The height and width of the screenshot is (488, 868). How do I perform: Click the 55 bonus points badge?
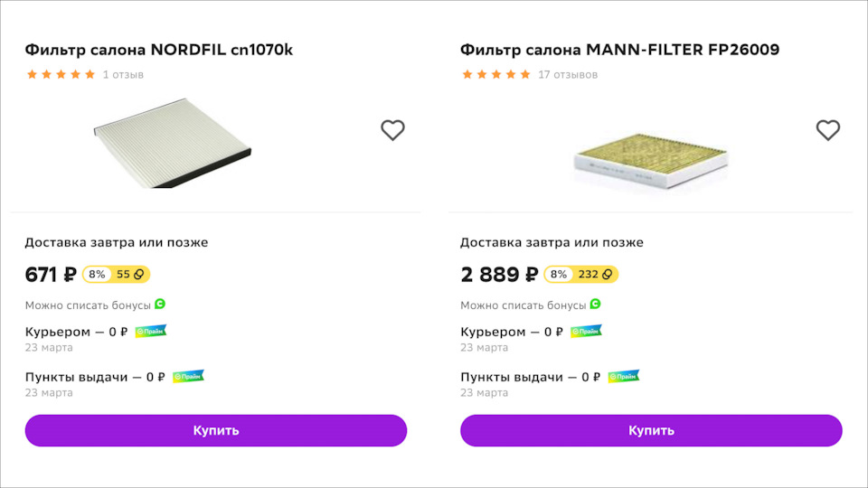coord(130,275)
